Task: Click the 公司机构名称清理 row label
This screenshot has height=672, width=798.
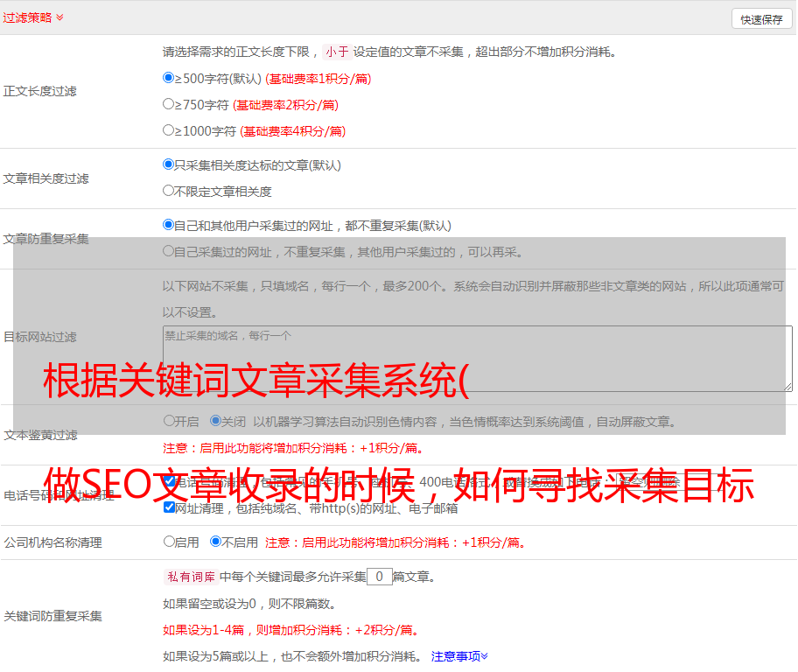Action: [x=52, y=542]
